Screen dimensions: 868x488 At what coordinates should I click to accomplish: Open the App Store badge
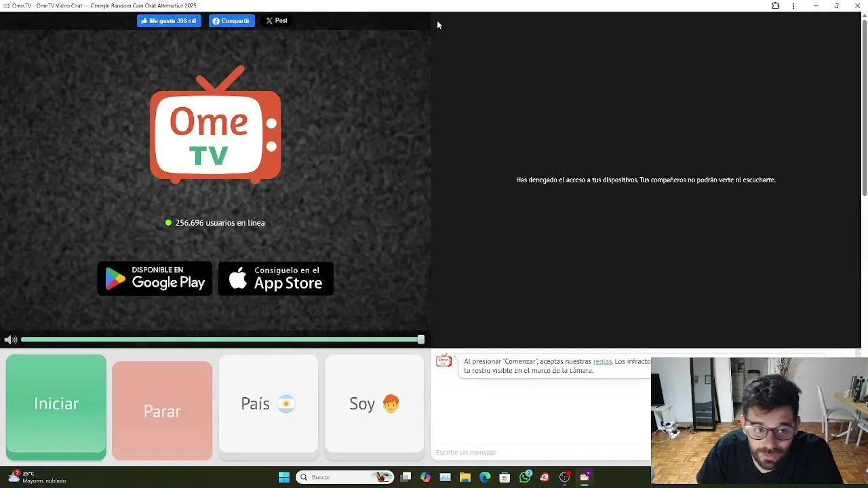tap(276, 279)
